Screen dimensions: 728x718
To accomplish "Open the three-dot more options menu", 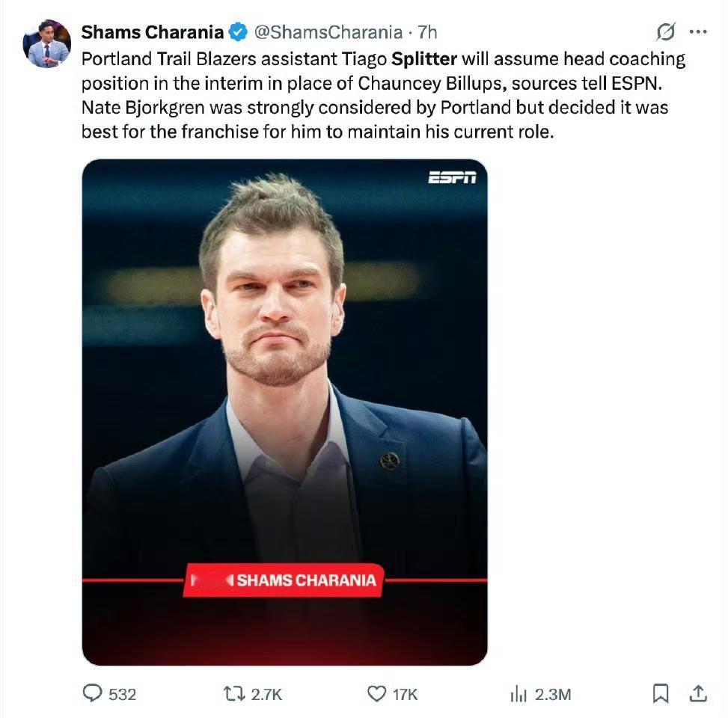I will tap(697, 32).
